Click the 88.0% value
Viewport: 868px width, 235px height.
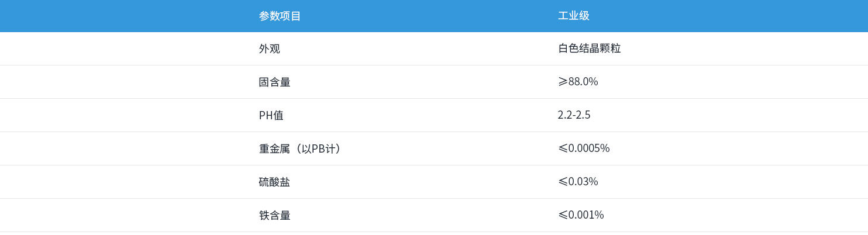click(583, 82)
